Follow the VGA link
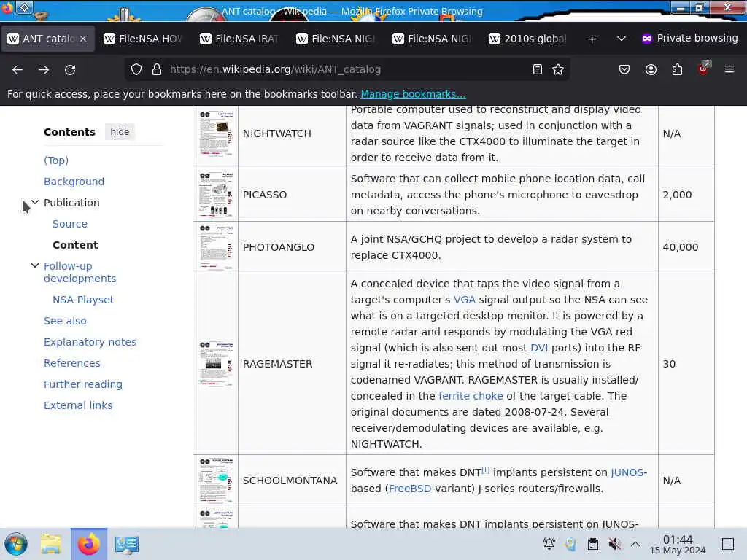This screenshot has height=560, width=747. pos(465,300)
